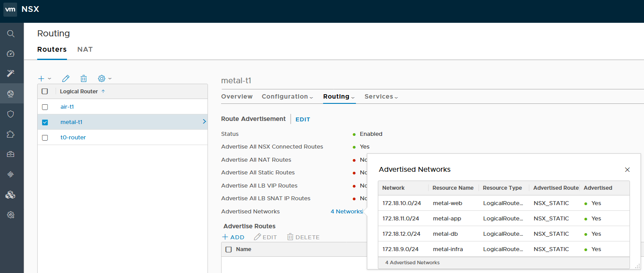Sort by the Logical Router column header
The image size is (644, 273).
(79, 92)
